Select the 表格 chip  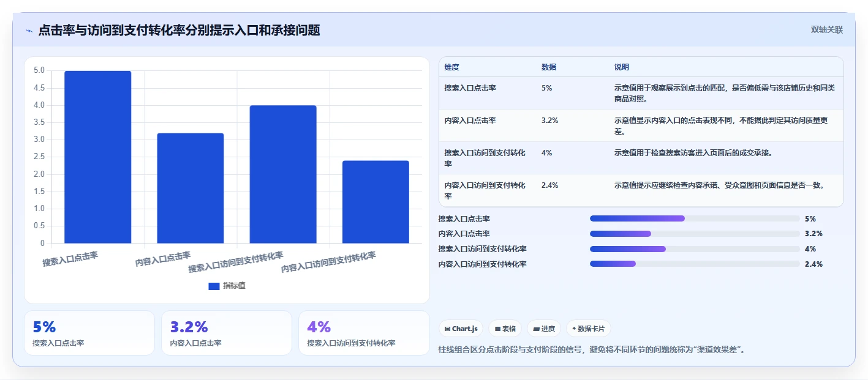click(505, 329)
